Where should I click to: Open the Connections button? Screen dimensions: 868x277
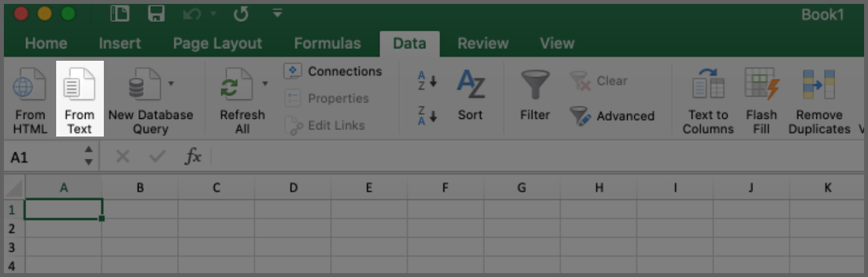click(333, 71)
